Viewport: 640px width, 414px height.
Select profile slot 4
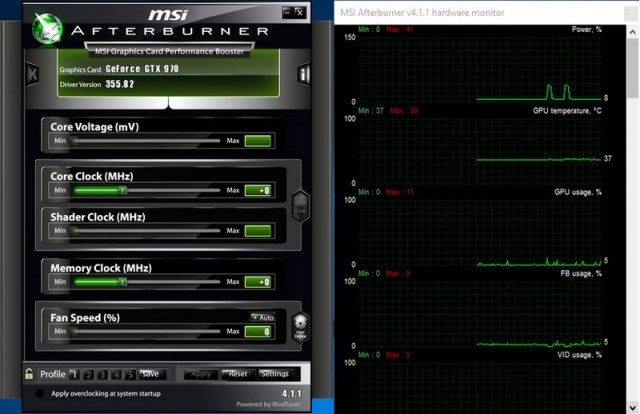pos(116,374)
